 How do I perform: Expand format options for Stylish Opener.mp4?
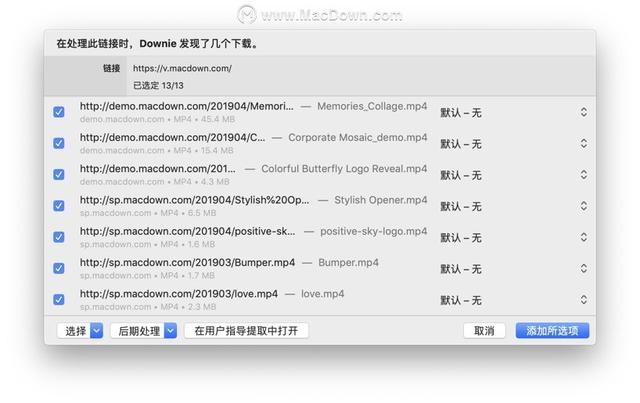tap(583, 206)
